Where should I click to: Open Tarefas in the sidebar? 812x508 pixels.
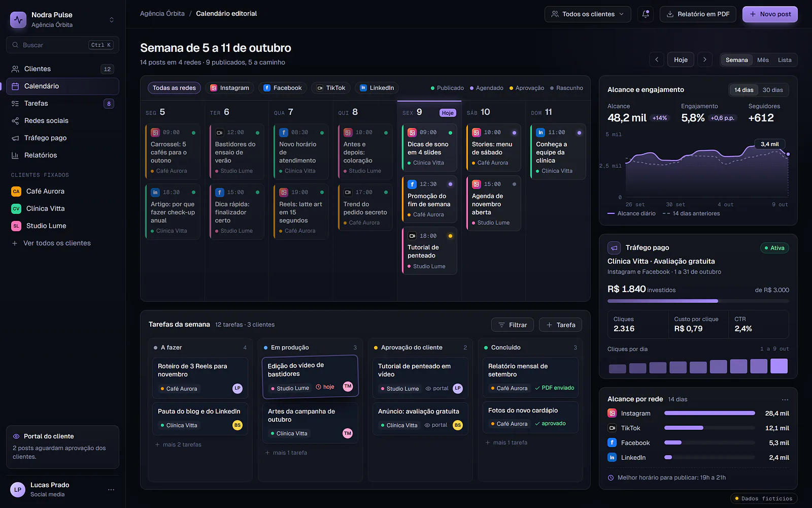point(62,104)
